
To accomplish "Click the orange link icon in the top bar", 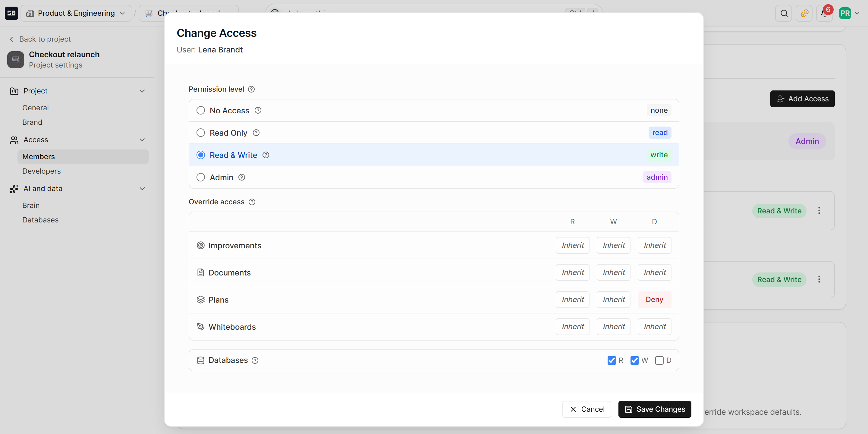I will 804,13.
